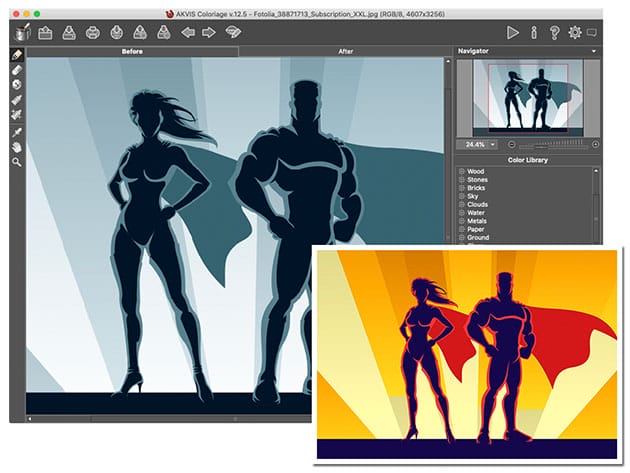The height and width of the screenshot is (473, 630).
Task: Click the Print image toolbar icon
Action: [x=93, y=32]
